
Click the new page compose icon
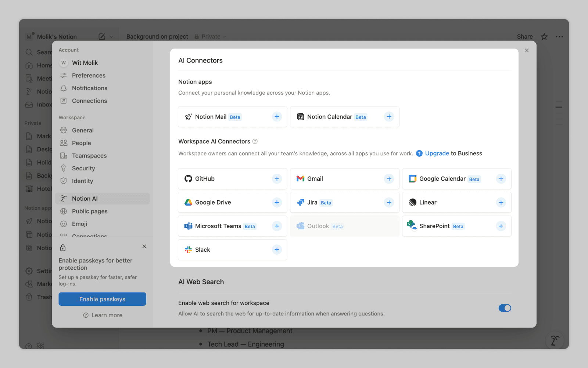pos(102,36)
